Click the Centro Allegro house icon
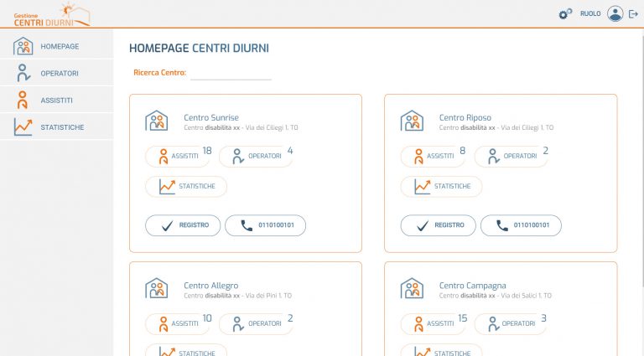Screen dimensions: 644x356 [157, 289]
